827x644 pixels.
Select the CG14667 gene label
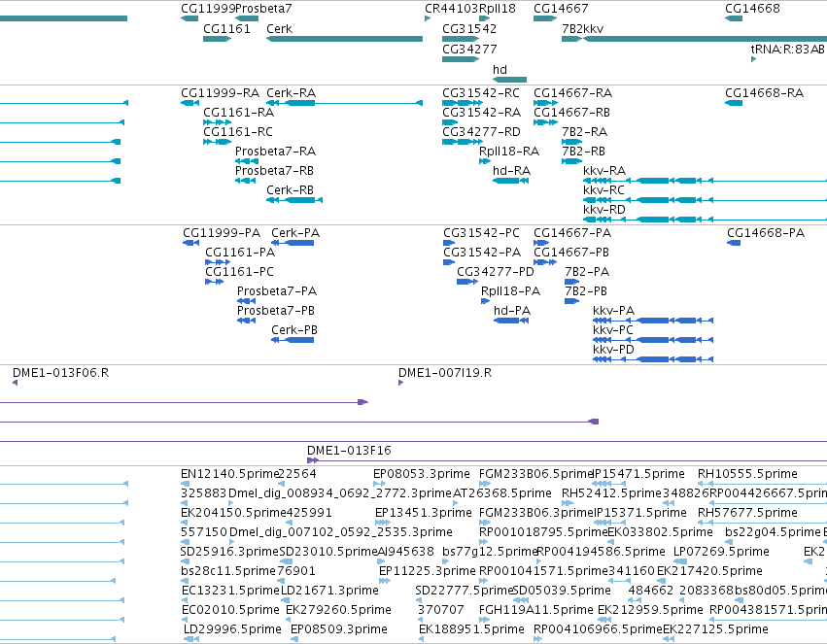point(561,9)
